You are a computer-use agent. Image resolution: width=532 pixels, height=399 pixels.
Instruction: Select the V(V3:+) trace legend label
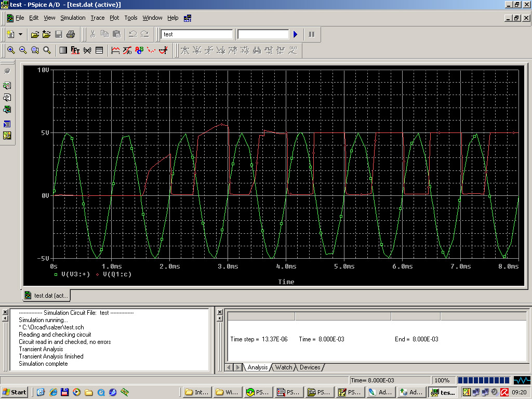tap(76, 274)
